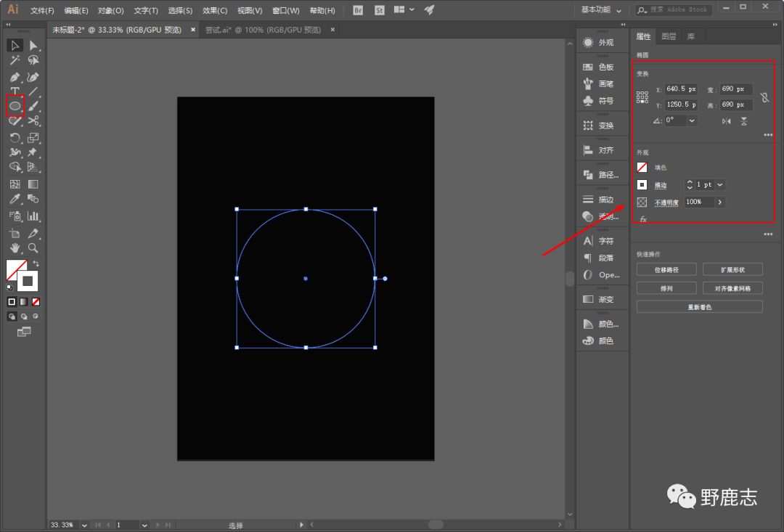784x532 pixels.
Task: Open the rotation angle dropdown
Action: 692,120
